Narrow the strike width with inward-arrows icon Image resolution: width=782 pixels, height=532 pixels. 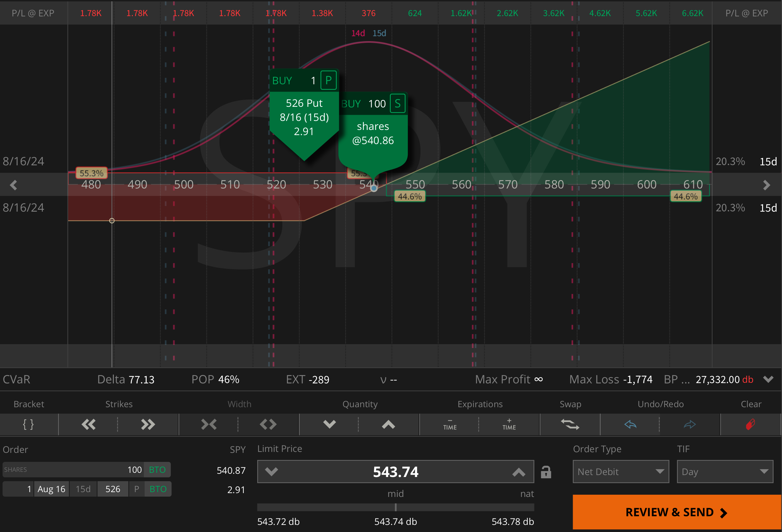click(209, 425)
